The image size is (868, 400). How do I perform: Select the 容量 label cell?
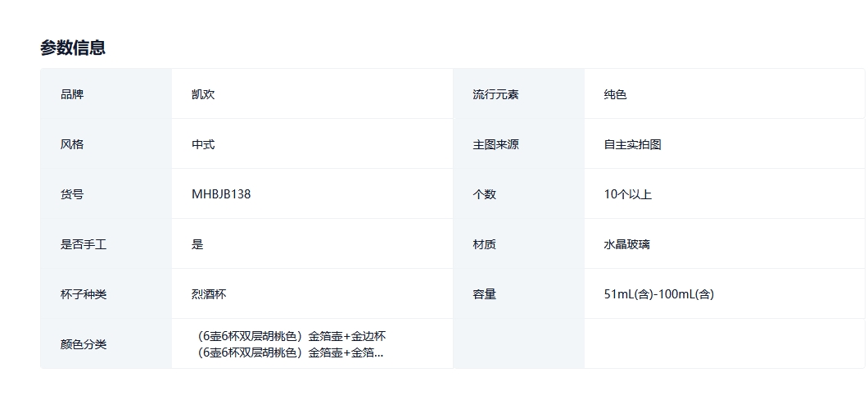coord(484,294)
